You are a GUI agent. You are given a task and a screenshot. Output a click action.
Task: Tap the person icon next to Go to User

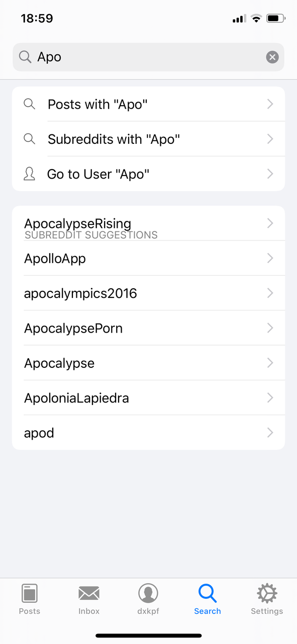29,174
